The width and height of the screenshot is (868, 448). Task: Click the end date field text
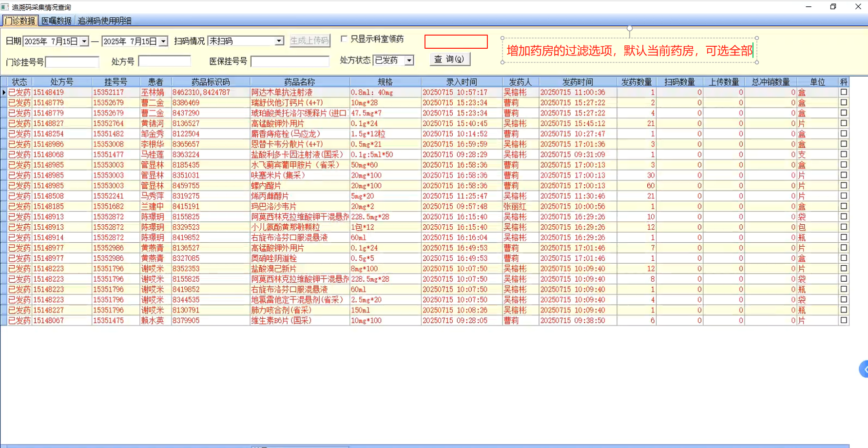point(130,41)
